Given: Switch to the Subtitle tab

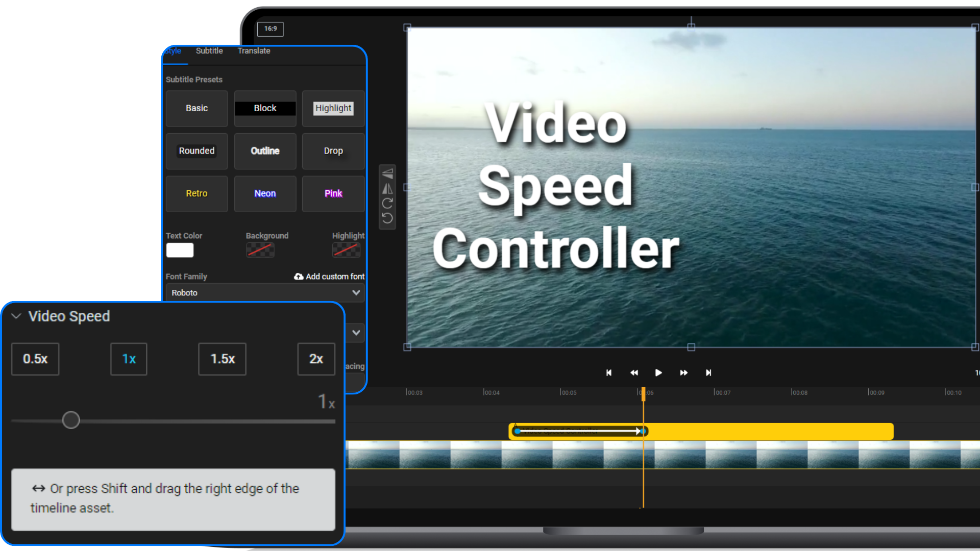Looking at the screenshot, I should 209,51.
